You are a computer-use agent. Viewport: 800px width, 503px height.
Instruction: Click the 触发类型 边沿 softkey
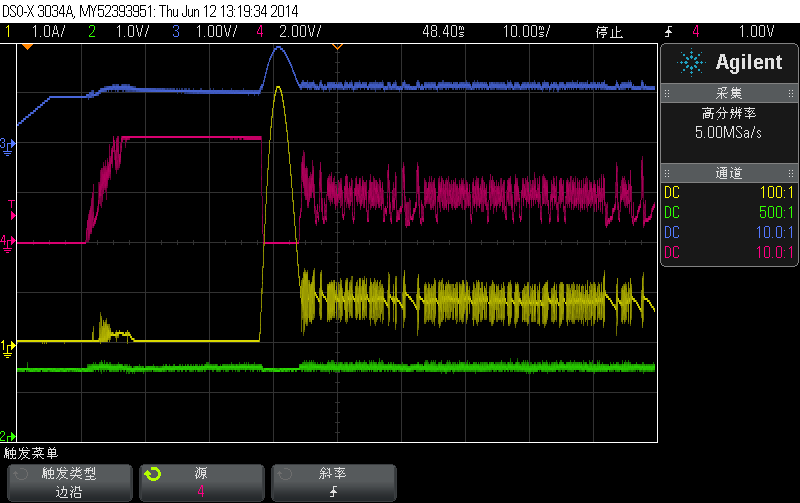70,483
